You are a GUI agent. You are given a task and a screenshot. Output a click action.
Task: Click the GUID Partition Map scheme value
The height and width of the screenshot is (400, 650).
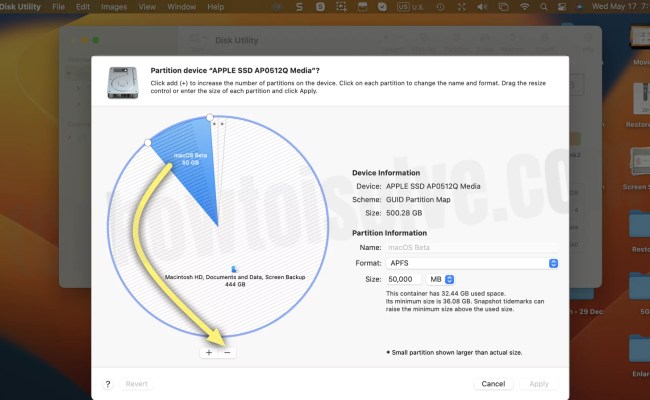coord(418,200)
